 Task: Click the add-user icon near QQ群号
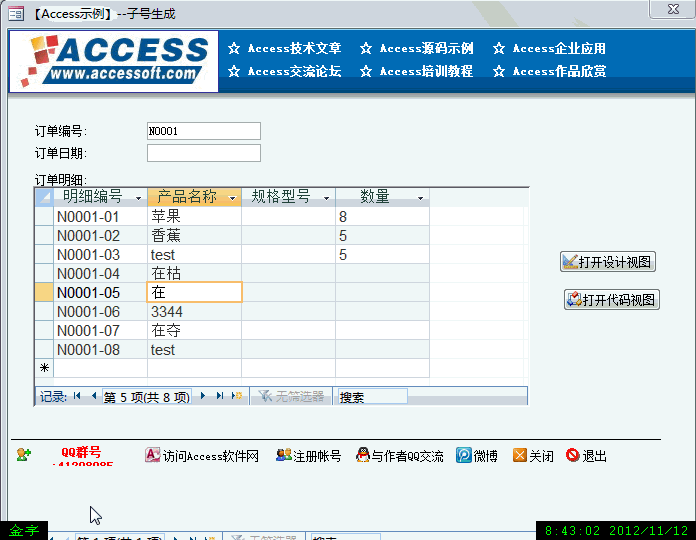click(24, 455)
